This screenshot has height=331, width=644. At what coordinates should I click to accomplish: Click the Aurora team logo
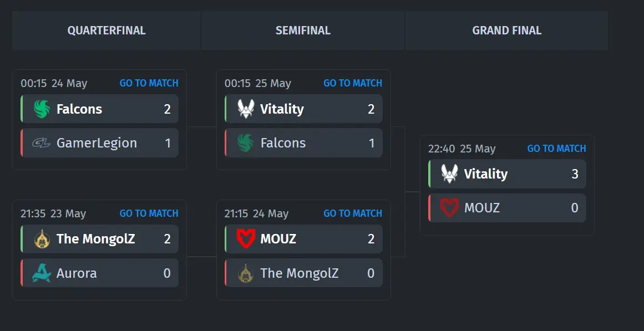click(x=42, y=273)
